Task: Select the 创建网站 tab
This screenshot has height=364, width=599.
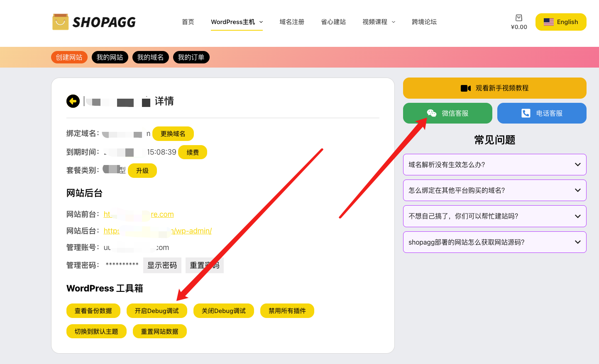Action: point(69,57)
